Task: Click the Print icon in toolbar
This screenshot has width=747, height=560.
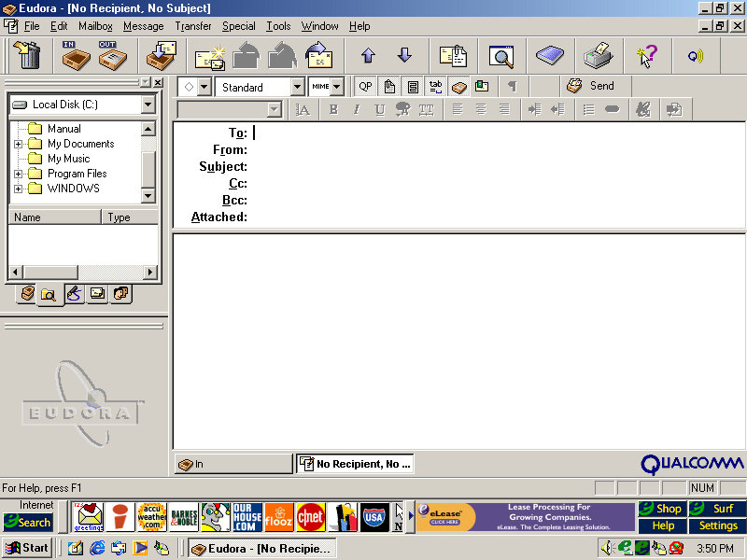Action: (597, 56)
